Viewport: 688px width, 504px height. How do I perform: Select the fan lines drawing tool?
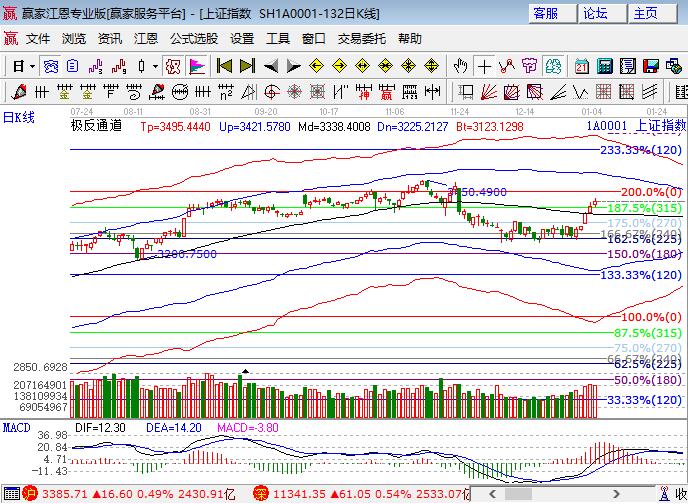[482, 92]
